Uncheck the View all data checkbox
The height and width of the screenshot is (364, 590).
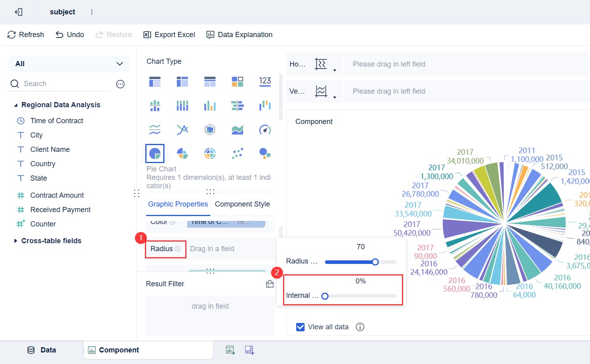click(x=301, y=327)
